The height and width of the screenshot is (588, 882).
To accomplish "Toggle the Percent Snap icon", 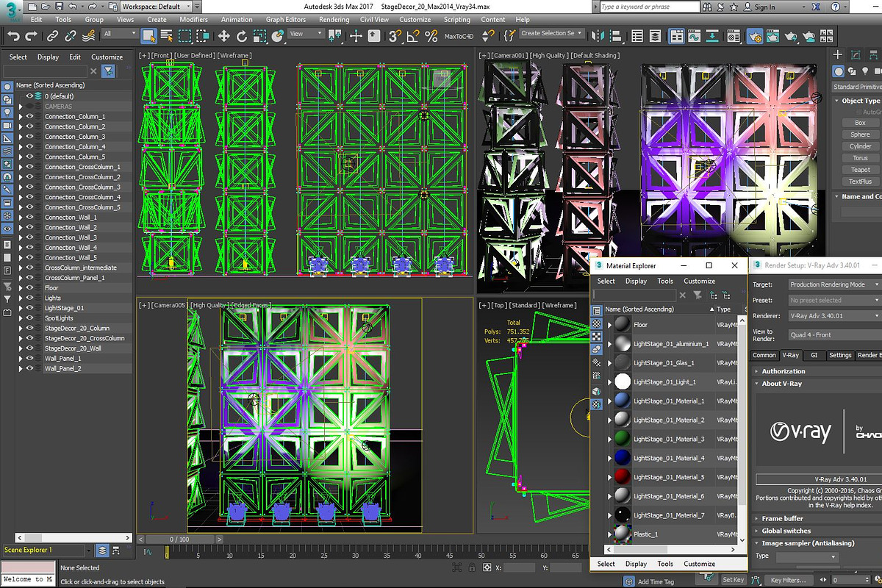I will 431,35.
